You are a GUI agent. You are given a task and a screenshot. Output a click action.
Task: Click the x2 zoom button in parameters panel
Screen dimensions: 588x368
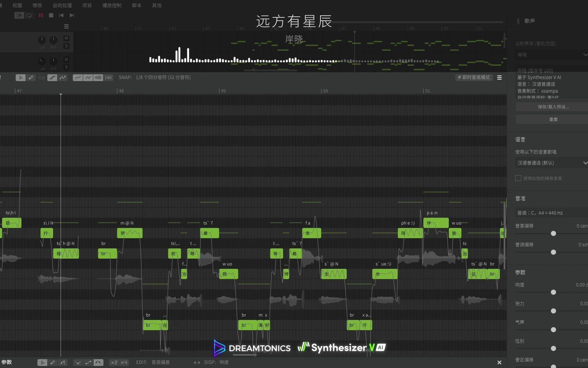(x=114, y=363)
